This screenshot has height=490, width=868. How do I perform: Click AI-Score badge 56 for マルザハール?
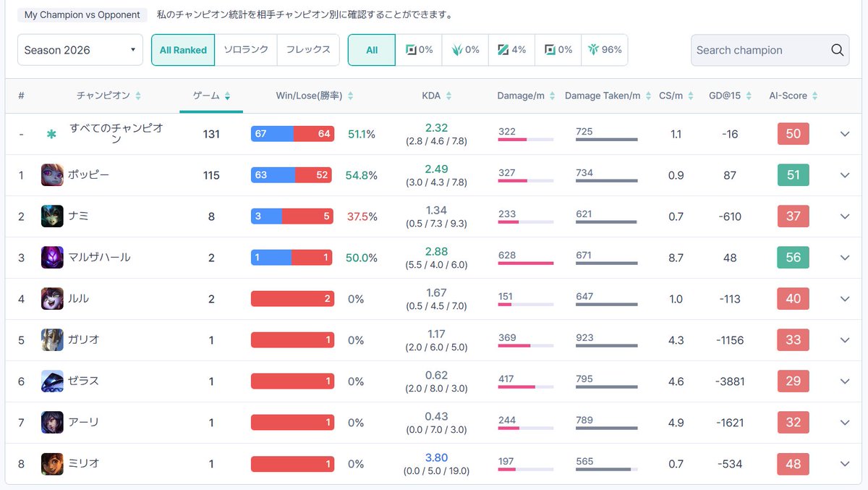click(x=793, y=258)
